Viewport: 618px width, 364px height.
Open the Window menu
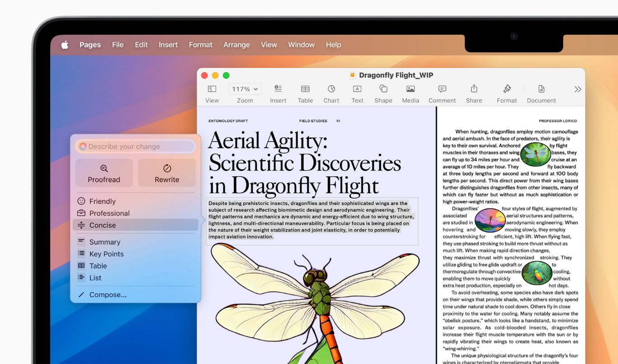tap(302, 45)
